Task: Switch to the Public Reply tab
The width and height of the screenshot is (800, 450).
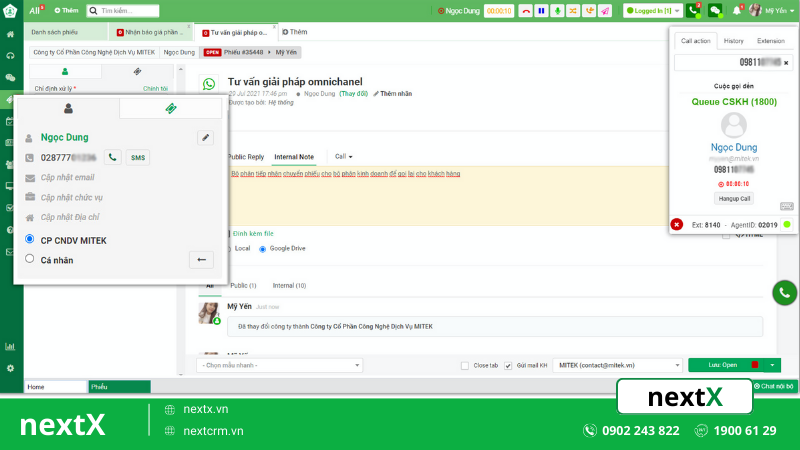Action: click(x=246, y=157)
